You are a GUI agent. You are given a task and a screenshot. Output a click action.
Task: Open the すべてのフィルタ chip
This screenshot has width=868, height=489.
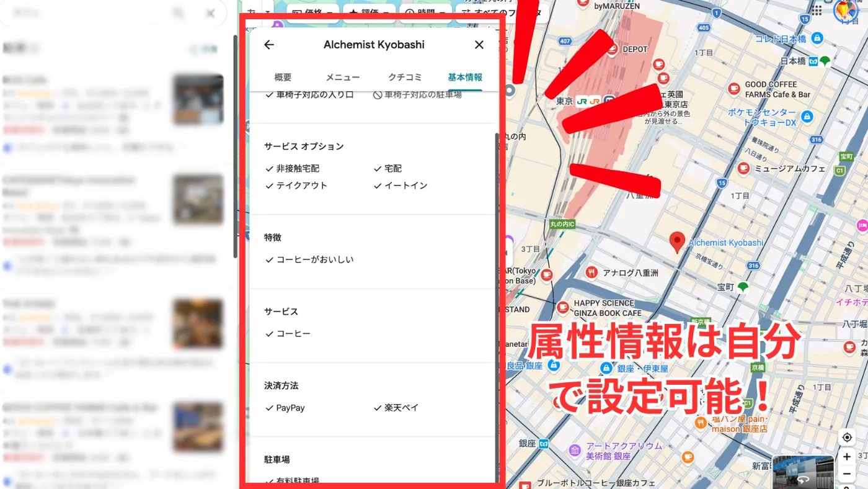click(501, 12)
